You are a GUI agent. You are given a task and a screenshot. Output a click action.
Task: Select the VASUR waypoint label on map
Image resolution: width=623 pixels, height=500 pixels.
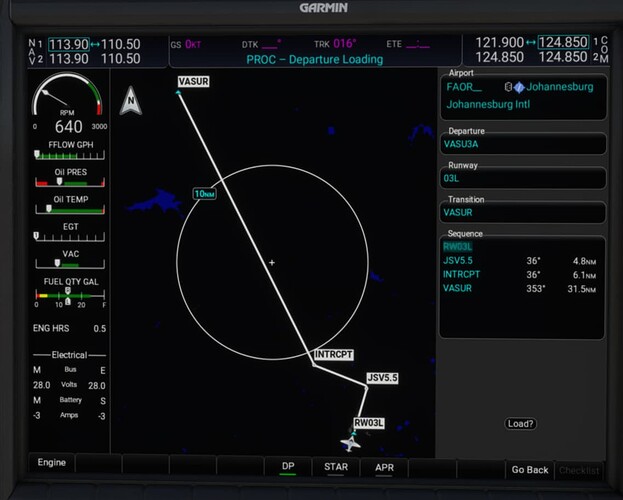[193, 81]
